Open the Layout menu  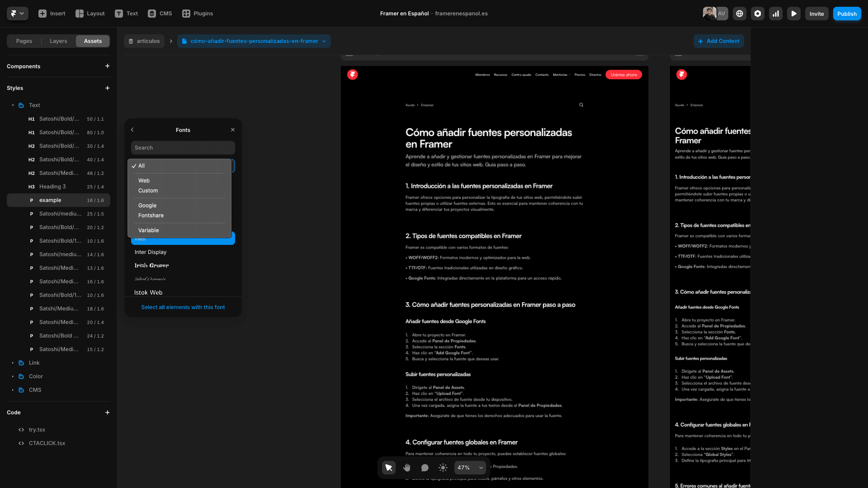point(90,14)
